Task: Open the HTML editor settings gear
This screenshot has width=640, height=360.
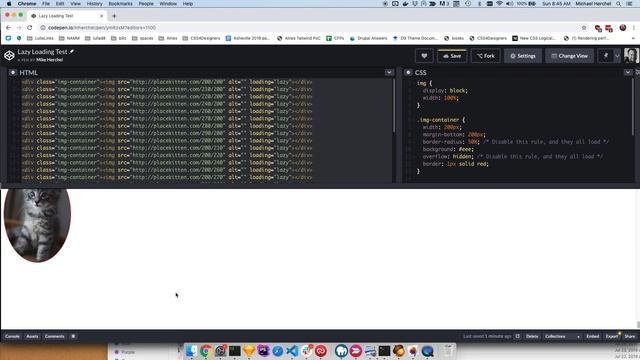Action: [x=13, y=72]
